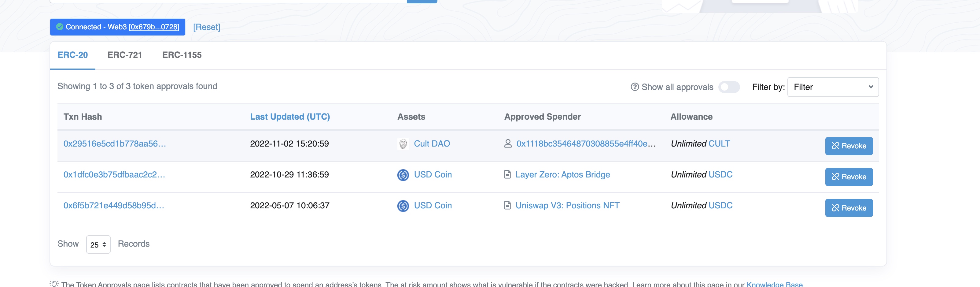Open transaction hash 0x1dfc0e3b75dfbaac2c2...
Image resolution: width=980 pixels, height=287 pixels.
point(114,174)
